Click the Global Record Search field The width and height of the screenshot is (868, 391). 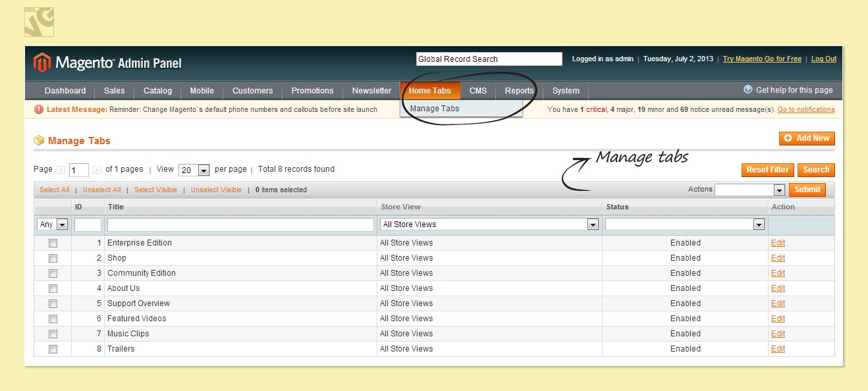tap(489, 59)
